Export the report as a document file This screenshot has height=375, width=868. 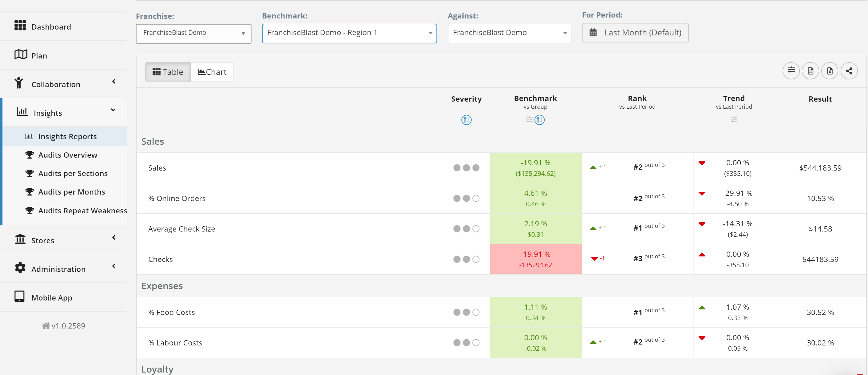point(810,71)
